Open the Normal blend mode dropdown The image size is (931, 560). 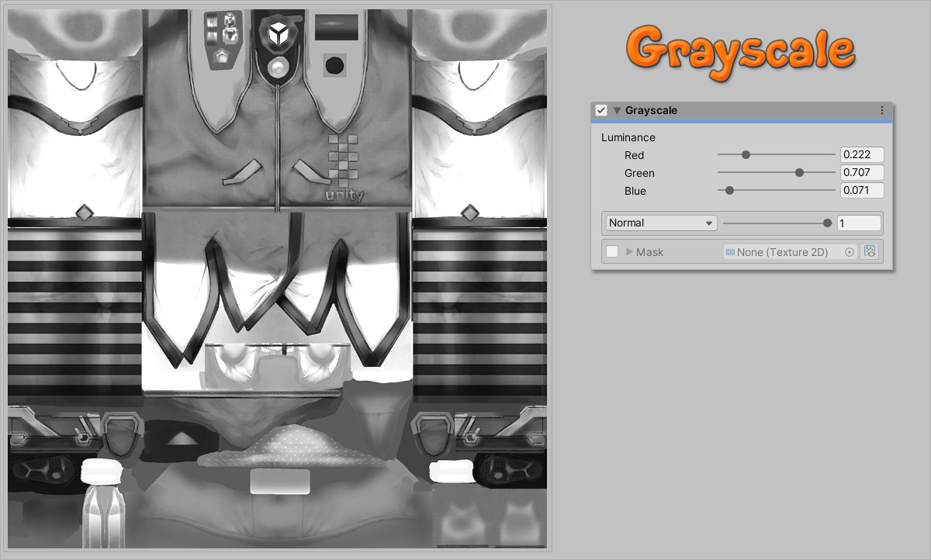click(661, 223)
